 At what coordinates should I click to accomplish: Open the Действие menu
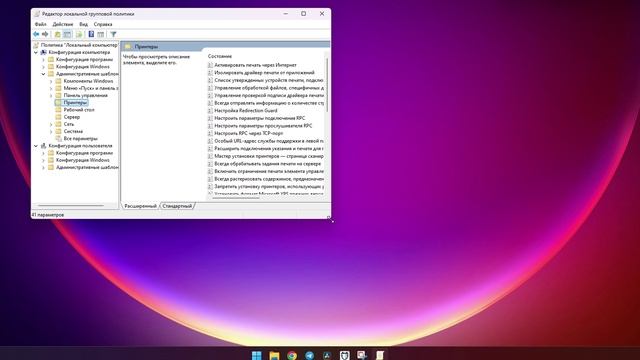63,24
